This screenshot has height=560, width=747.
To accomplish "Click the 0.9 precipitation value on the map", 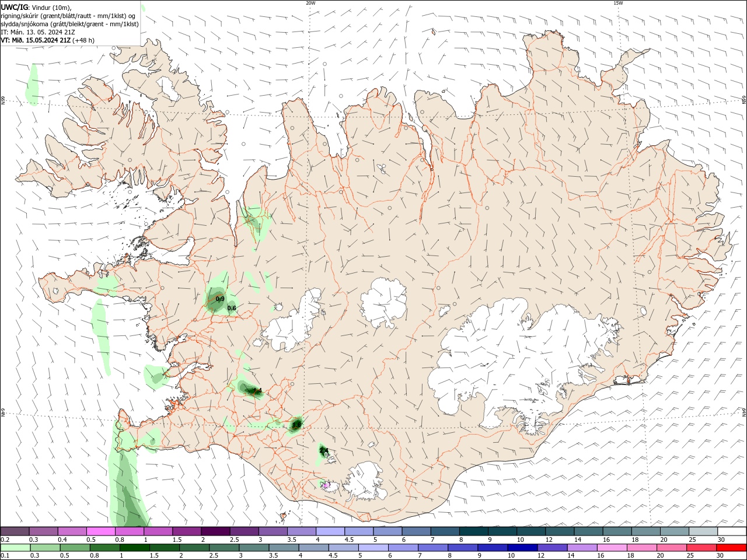I will point(220,299).
